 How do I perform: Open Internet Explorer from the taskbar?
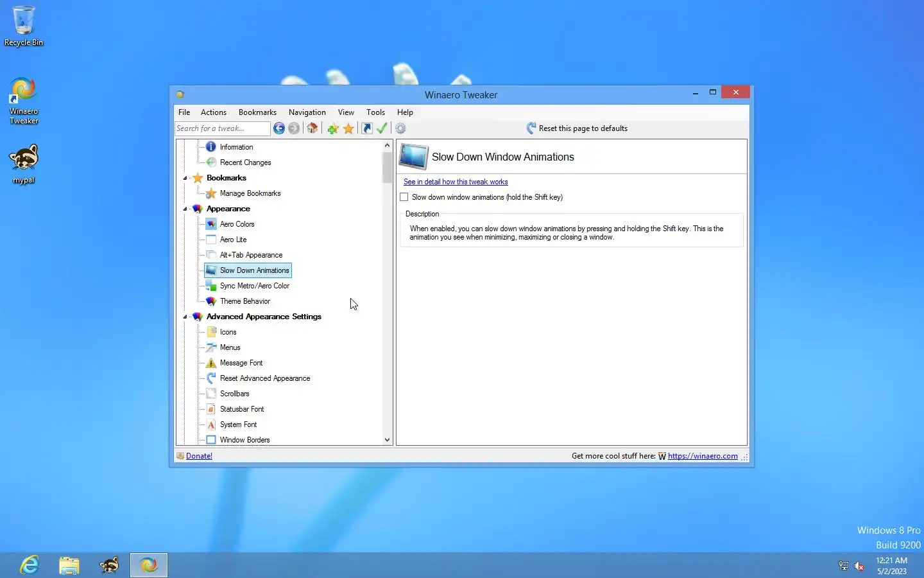(x=30, y=565)
